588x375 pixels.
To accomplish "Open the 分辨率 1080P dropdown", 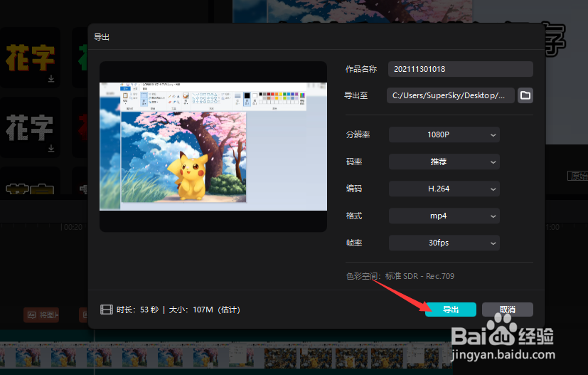I will 444,134.
